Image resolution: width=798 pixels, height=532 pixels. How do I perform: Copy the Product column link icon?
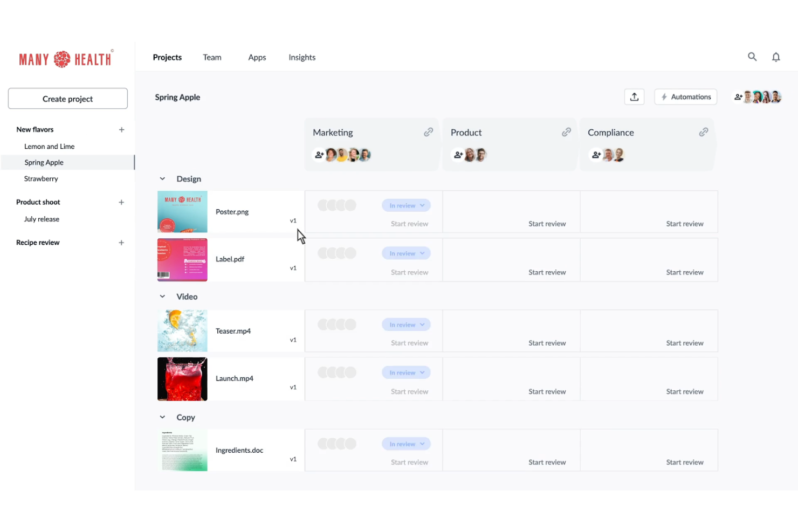[x=566, y=132]
